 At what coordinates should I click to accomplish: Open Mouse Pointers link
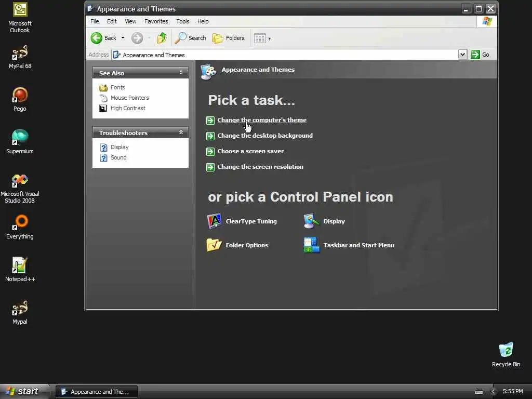click(129, 98)
